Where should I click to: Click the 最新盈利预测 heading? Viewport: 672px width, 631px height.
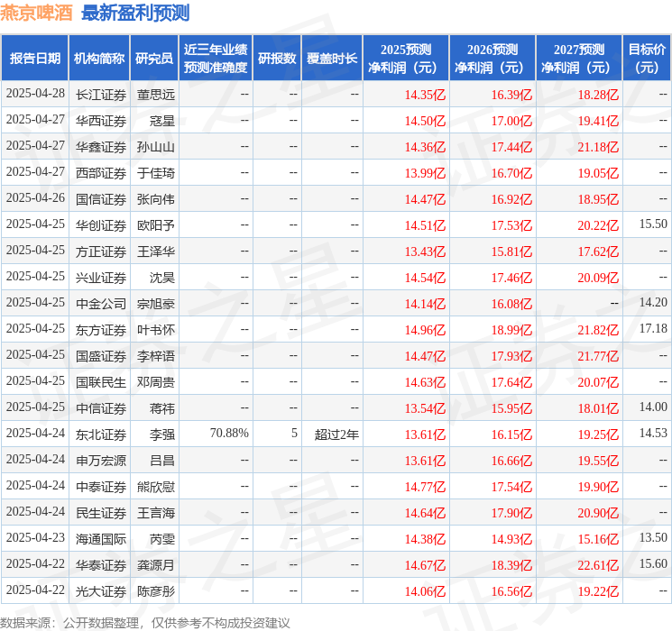click(135, 13)
